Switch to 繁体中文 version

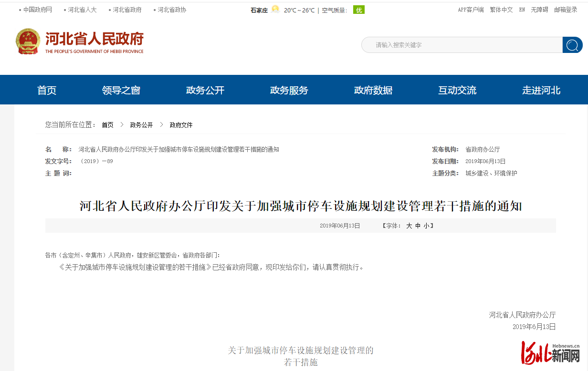501,9
